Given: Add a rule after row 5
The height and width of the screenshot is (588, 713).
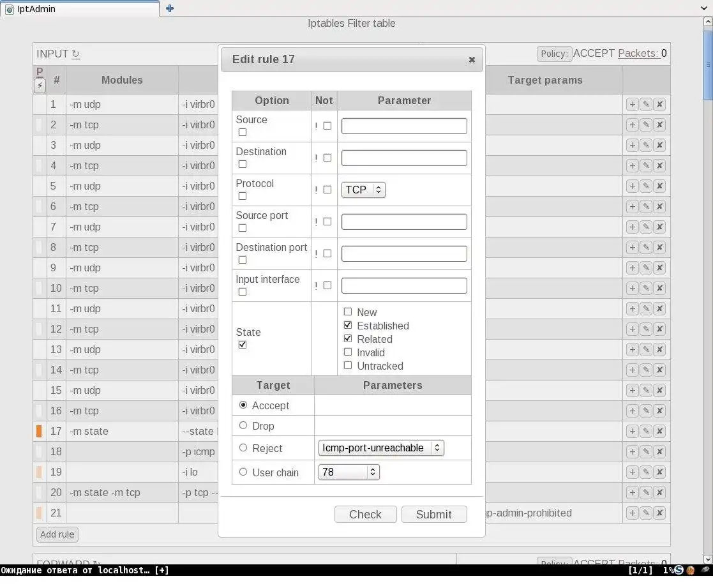Looking at the screenshot, I should point(632,186).
